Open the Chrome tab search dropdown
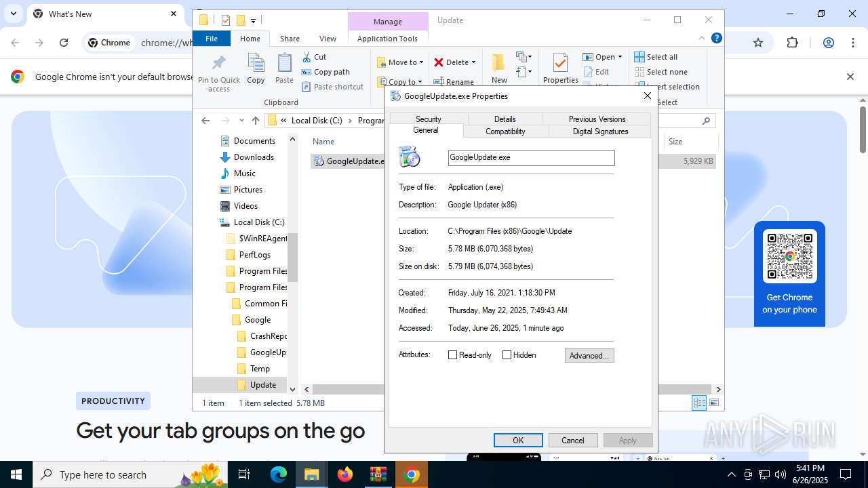 (x=14, y=14)
